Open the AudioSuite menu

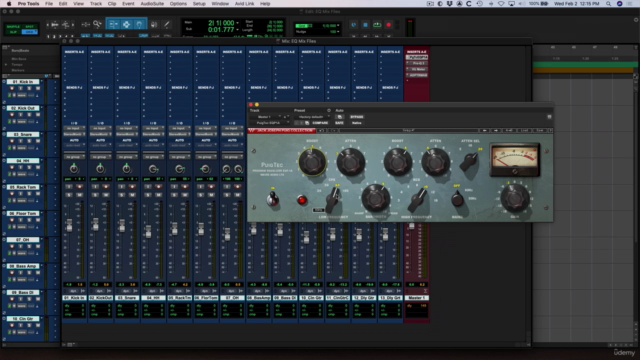(152, 4)
